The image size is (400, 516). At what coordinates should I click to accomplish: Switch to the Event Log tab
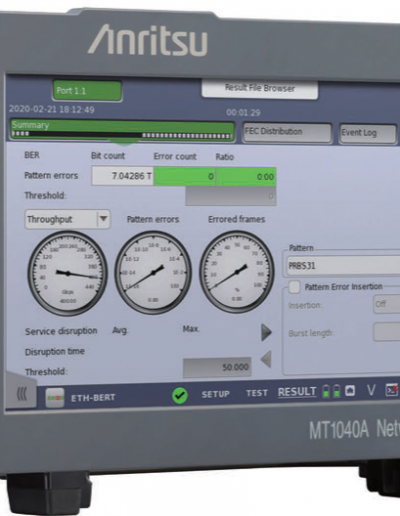[368, 133]
